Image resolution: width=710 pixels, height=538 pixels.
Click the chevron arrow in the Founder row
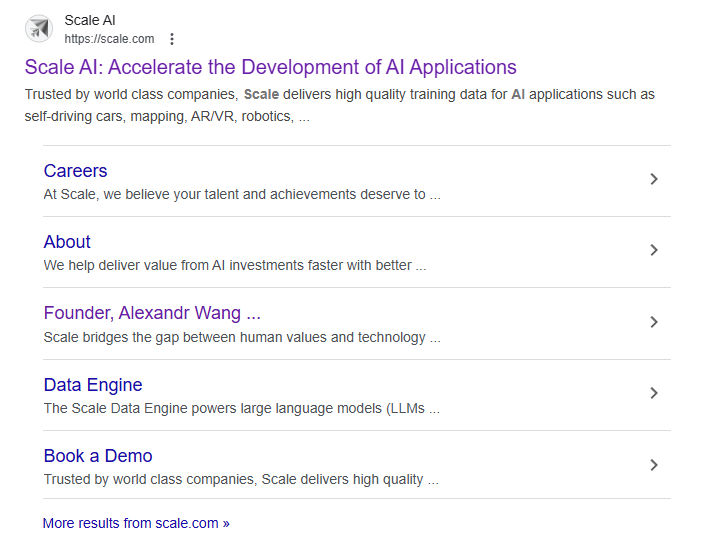[654, 322]
